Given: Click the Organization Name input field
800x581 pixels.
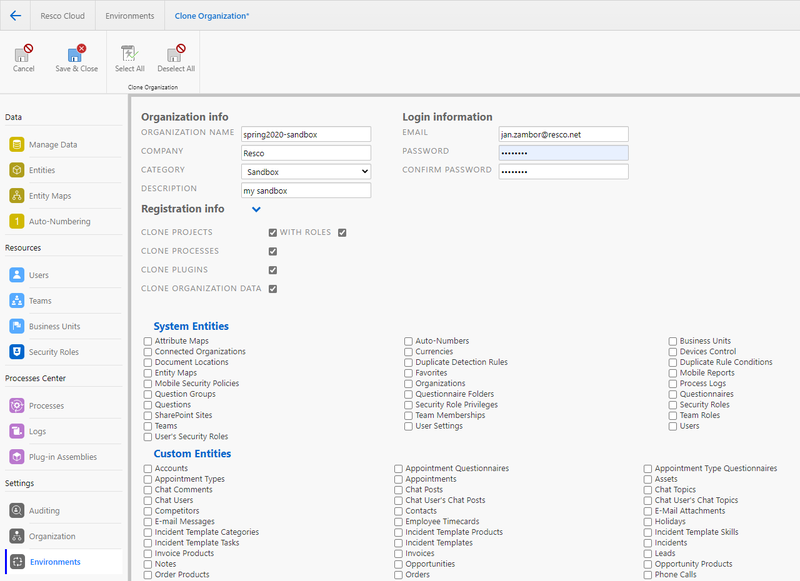Looking at the screenshot, I should pyautogui.click(x=305, y=134).
